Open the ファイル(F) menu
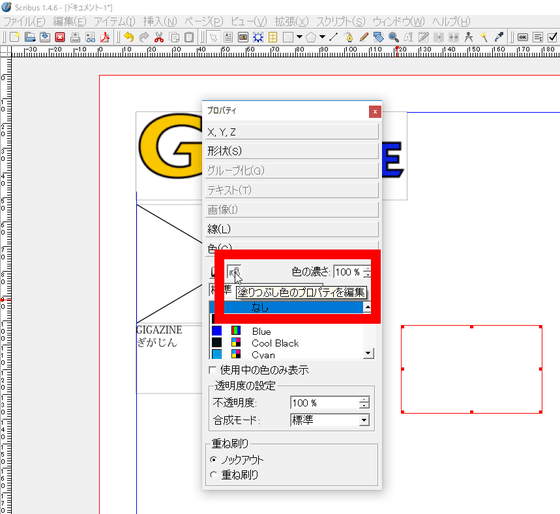Image resolution: width=560 pixels, height=514 pixels. coord(24,22)
